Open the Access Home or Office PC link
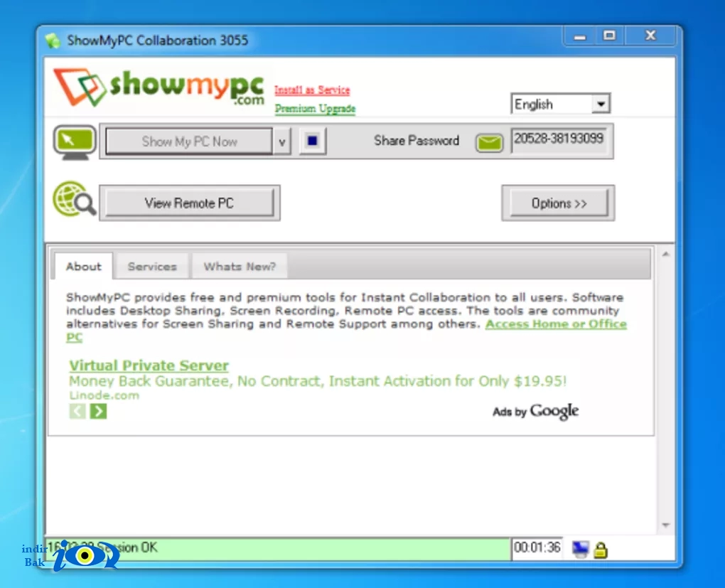This screenshot has height=588, width=725. coord(556,324)
